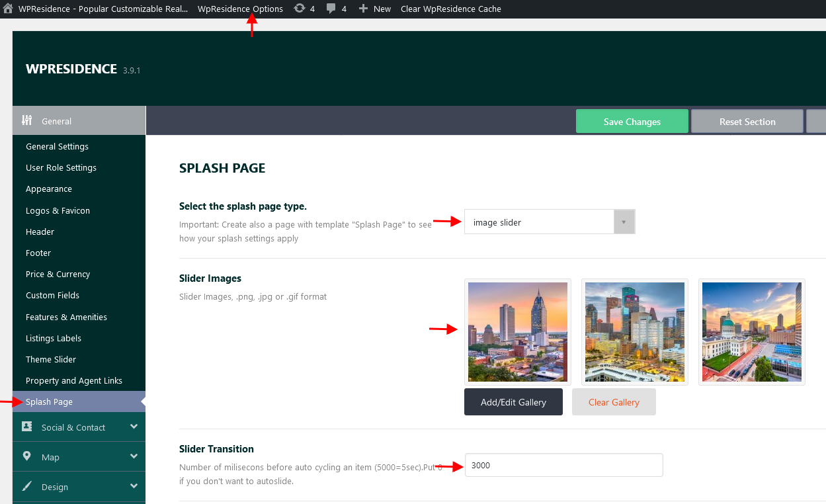Select the first slider image thumbnail
The width and height of the screenshot is (826, 504).
[518, 332]
